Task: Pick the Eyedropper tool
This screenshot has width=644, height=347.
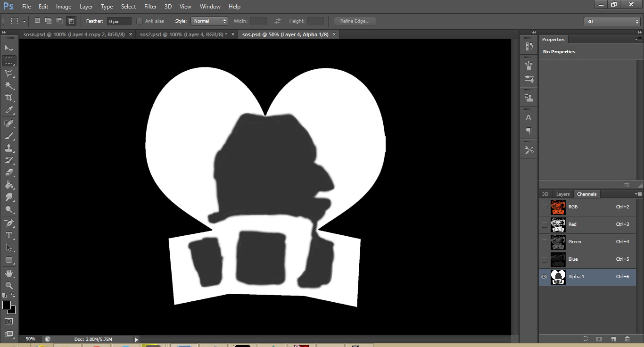Action: pyautogui.click(x=9, y=110)
